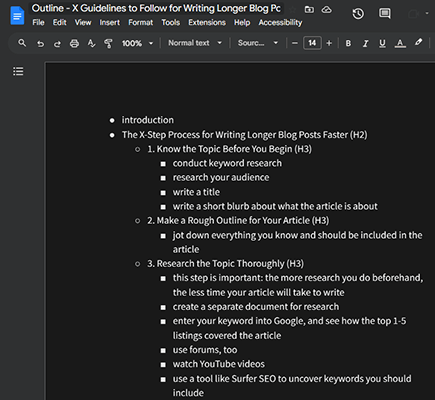The image size is (435, 400).
Task: Open the zoom level dropdown
Action: 137,43
